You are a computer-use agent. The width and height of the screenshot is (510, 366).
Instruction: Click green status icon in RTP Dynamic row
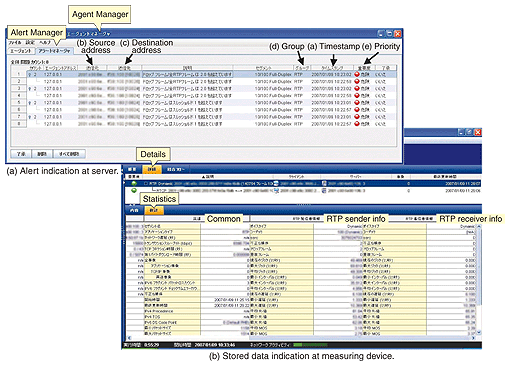134,183
